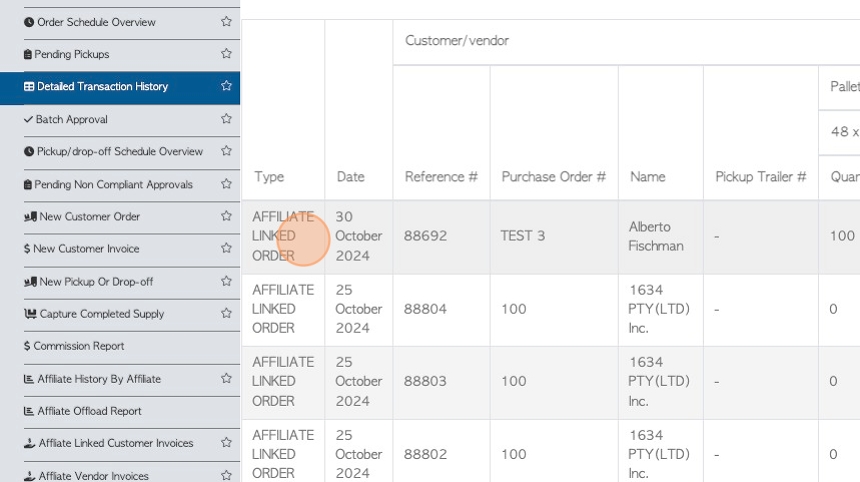This screenshot has width=860, height=482.
Task: Click pallet icon of Capture Completed Supply
Action: (30, 314)
